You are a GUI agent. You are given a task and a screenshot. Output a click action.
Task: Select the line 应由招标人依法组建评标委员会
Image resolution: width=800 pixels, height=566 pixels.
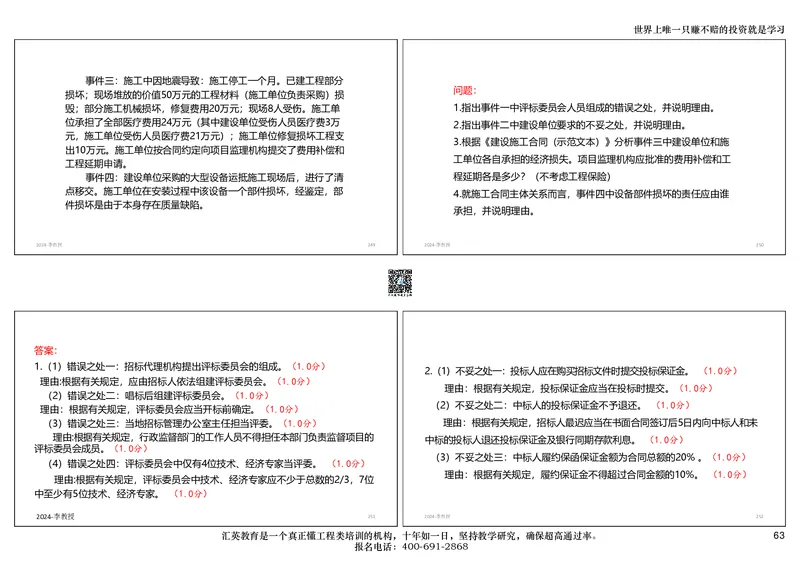coord(175,381)
